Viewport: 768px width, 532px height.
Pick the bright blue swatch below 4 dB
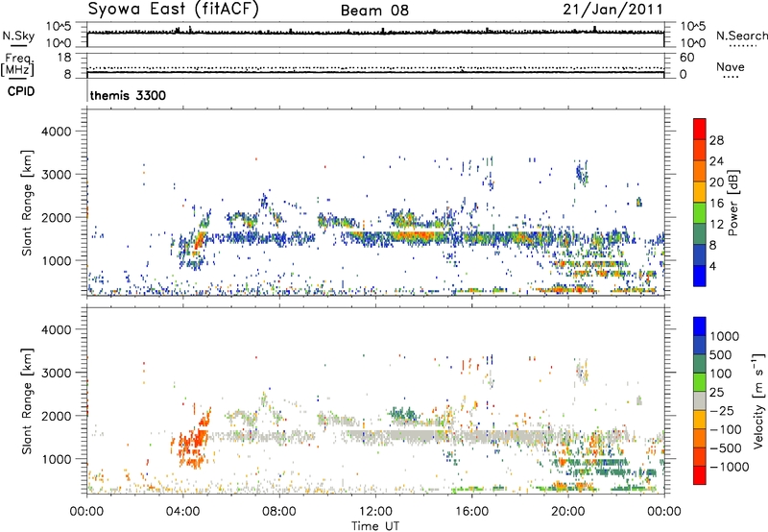pos(700,276)
